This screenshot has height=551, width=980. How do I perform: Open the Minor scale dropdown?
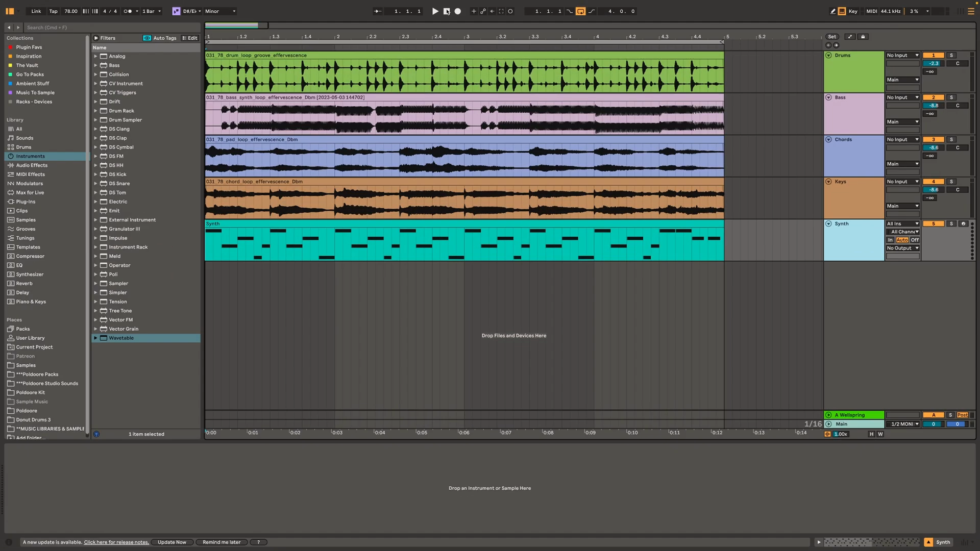(x=220, y=11)
